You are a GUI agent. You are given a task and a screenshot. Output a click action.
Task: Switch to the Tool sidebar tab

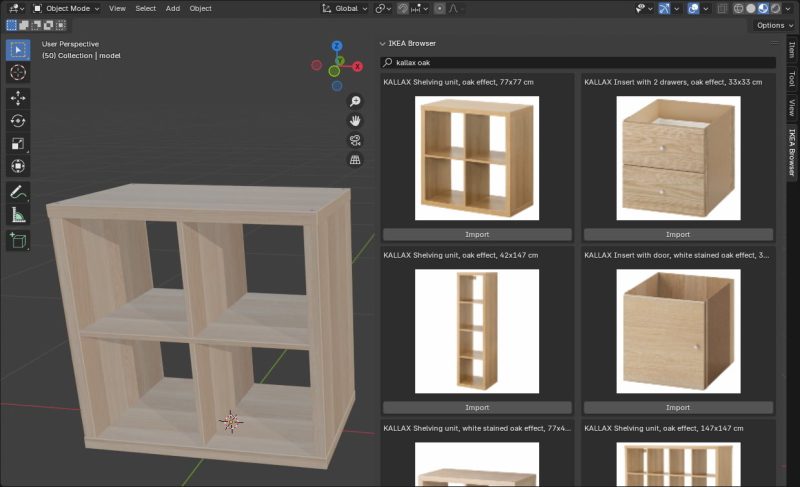[x=791, y=78]
